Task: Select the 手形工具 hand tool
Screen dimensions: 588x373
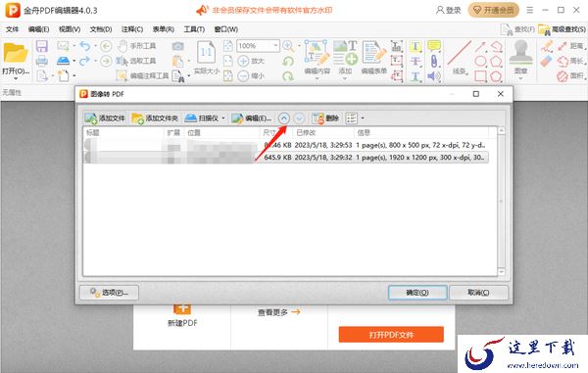Action: [x=136, y=46]
